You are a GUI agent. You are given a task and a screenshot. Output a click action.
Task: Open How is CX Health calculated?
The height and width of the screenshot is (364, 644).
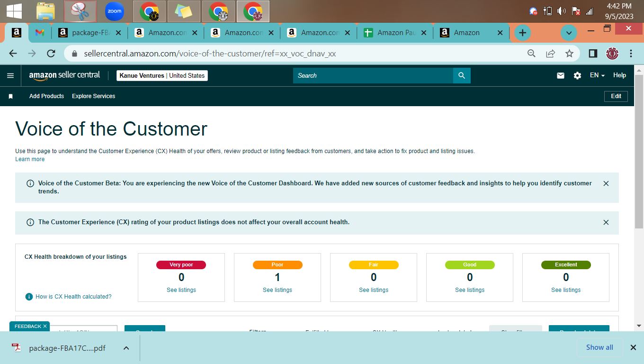point(73,297)
